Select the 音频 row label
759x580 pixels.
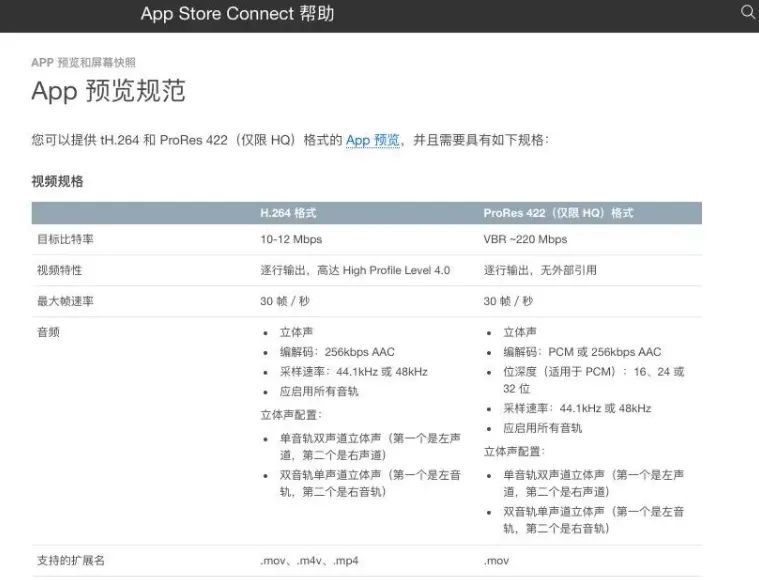pyautogui.click(x=48, y=332)
